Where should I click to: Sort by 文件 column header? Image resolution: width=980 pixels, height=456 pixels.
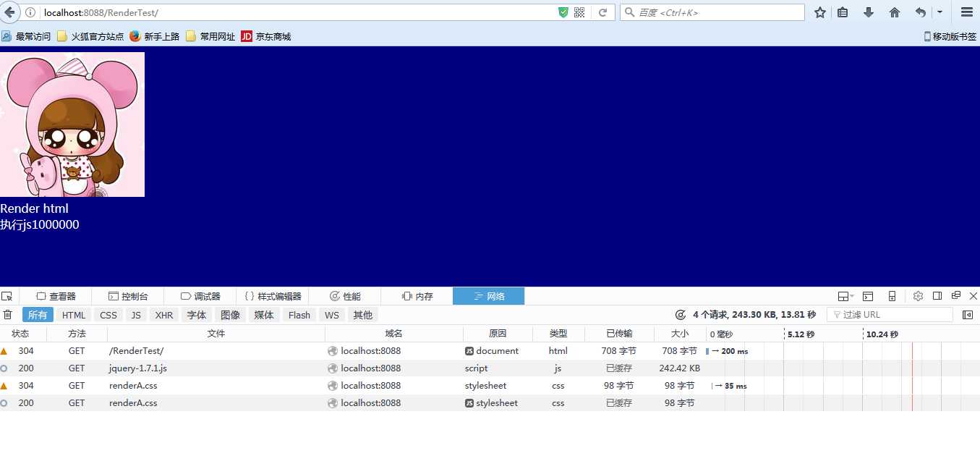(216, 334)
